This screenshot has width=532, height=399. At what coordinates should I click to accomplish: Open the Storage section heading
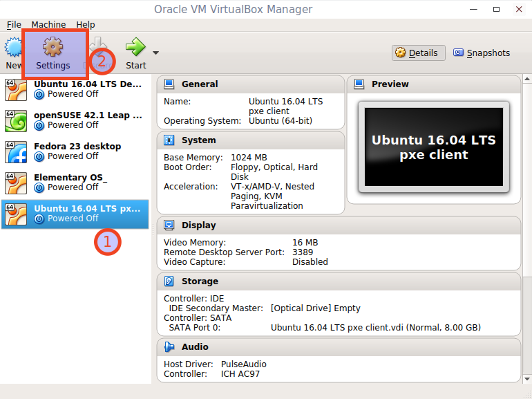pos(200,281)
